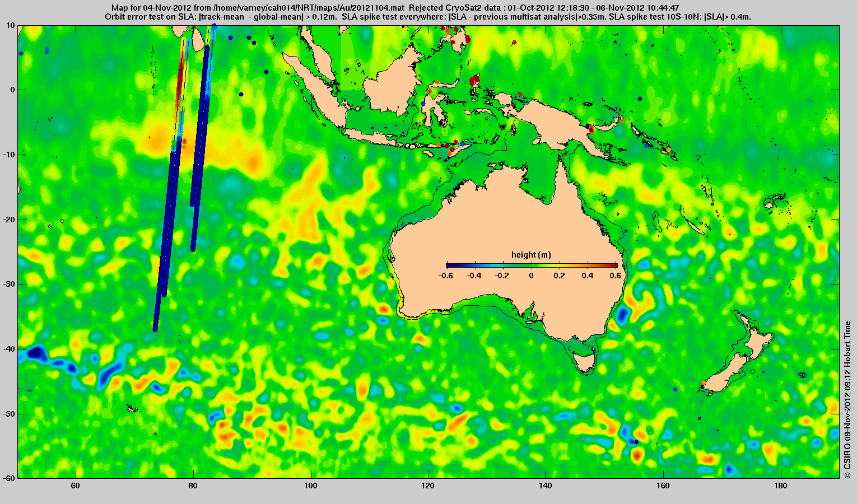The image size is (857, 504).
Task: Click latitude axis label '-60'
Action: coord(9,478)
